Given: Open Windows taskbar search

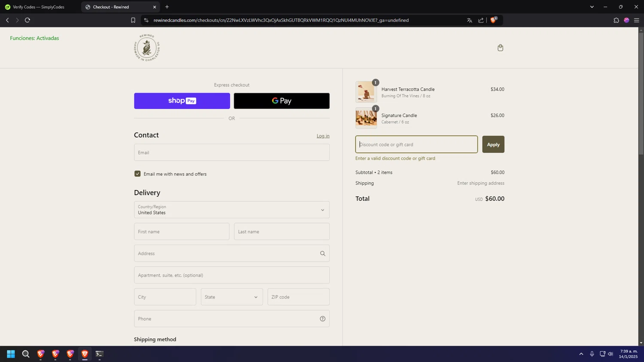Looking at the screenshot, I should [26, 354].
